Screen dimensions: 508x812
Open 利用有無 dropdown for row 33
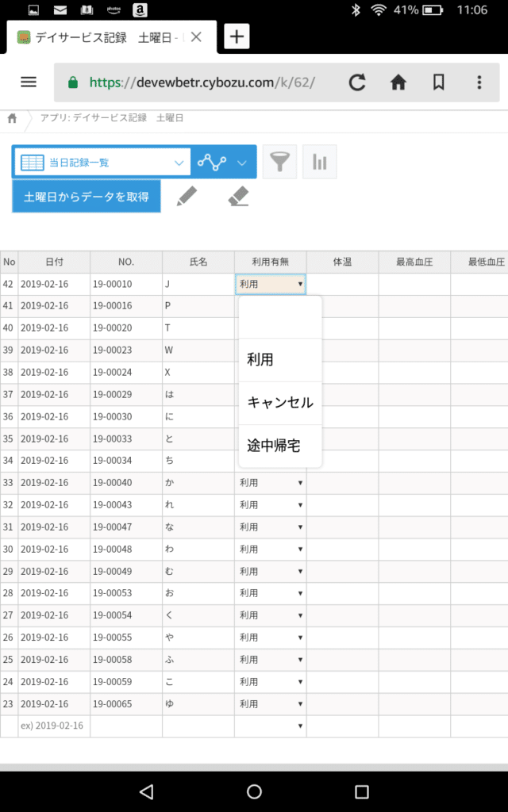[x=271, y=483]
